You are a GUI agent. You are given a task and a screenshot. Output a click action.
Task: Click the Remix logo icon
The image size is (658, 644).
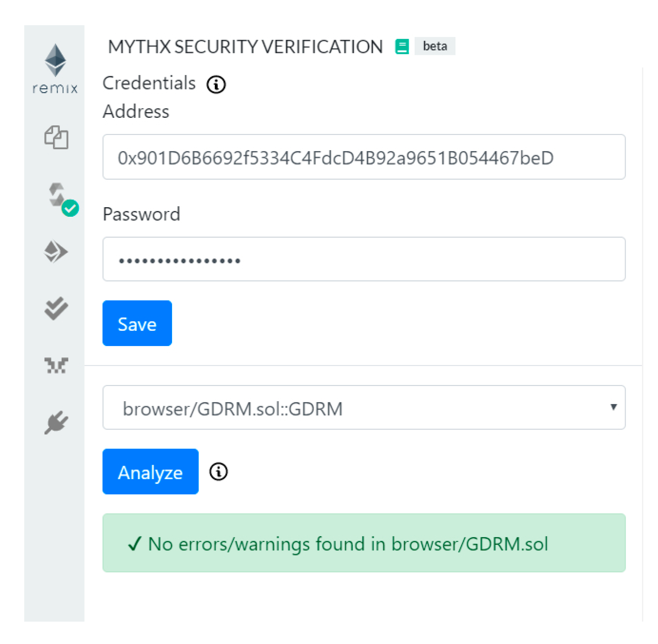tap(55, 68)
